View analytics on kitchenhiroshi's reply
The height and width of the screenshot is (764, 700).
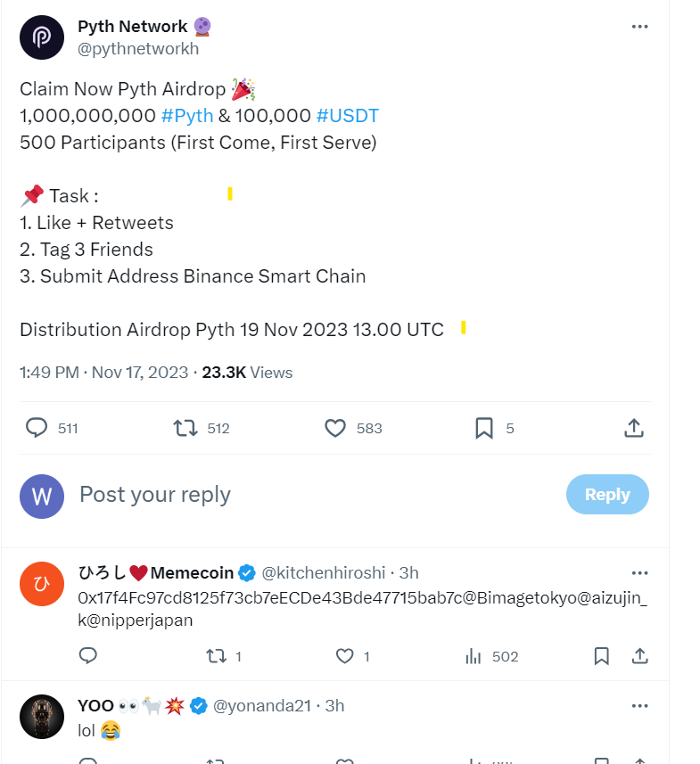coord(474,657)
